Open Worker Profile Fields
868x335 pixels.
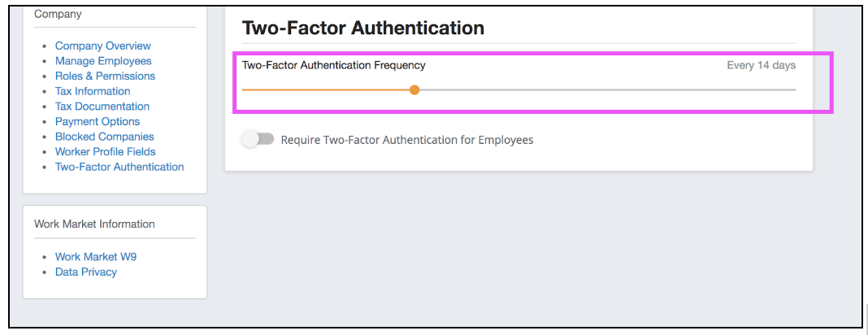point(105,151)
